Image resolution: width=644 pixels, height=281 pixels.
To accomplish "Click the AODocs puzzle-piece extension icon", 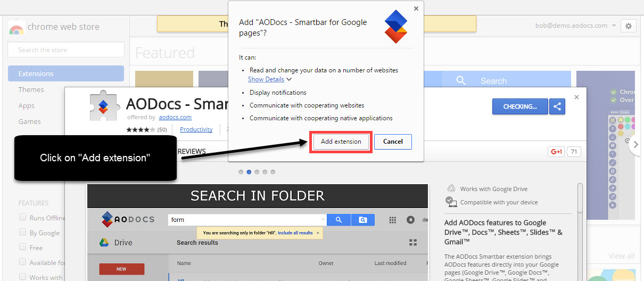I will pos(104,106).
